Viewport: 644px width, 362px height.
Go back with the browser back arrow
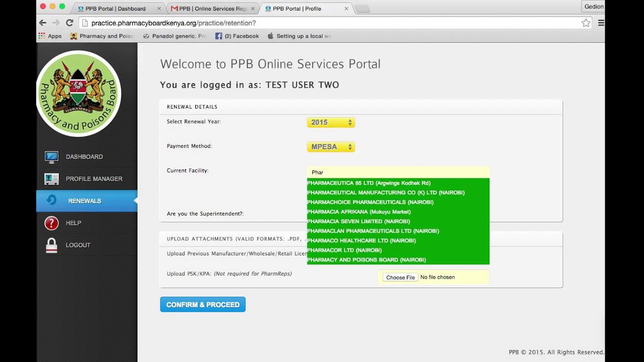(43, 23)
